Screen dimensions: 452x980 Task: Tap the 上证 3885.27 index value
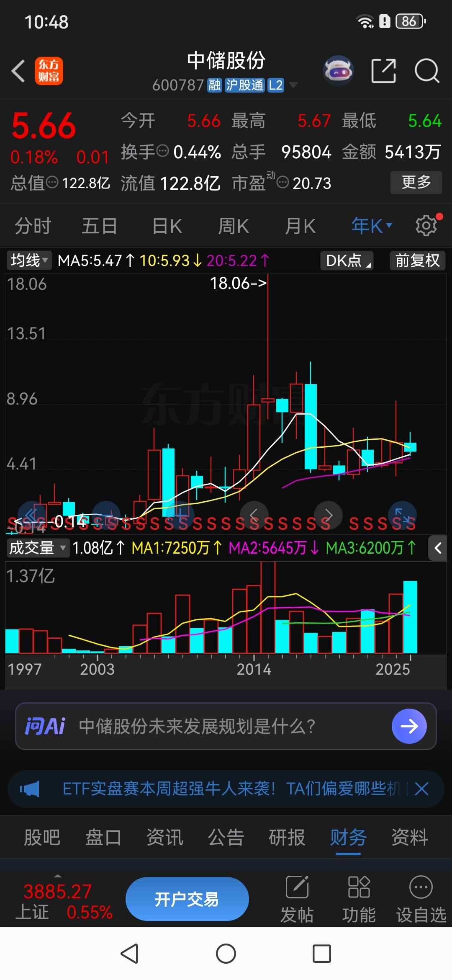(57, 891)
